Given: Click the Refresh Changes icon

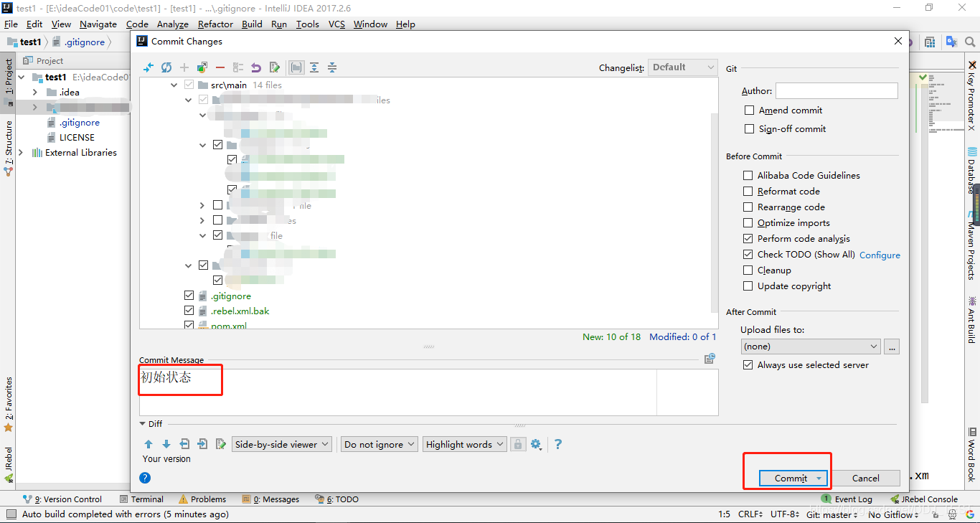Looking at the screenshot, I should (x=166, y=67).
